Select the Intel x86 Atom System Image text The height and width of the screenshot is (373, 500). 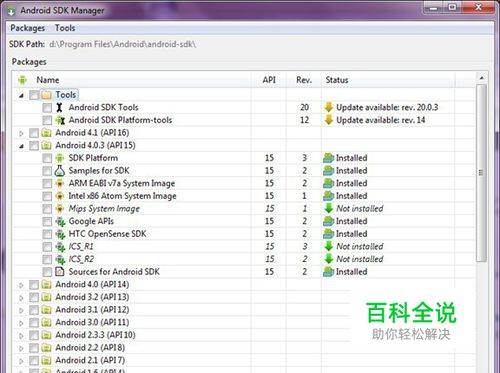tap(122, 196)
